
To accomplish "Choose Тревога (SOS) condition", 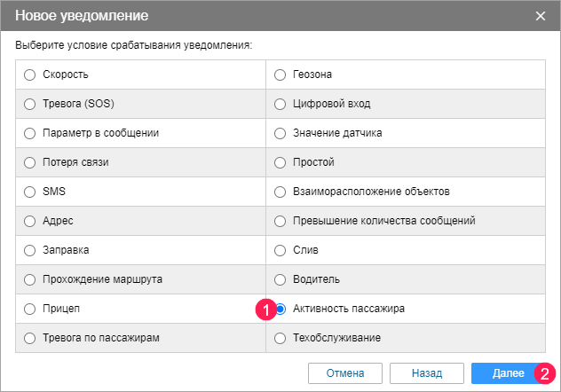I will coord(30,104).
